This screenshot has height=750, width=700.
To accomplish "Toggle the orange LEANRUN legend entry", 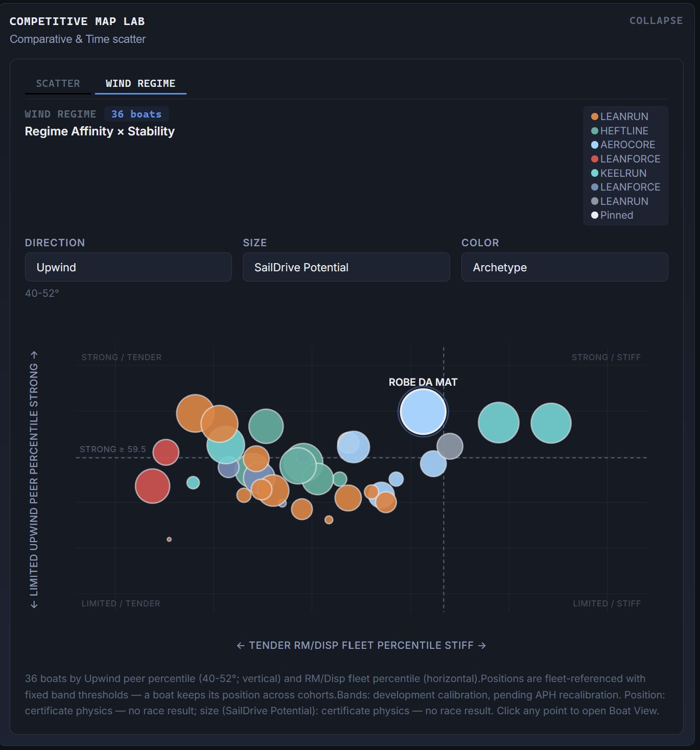I will (619, 116).
